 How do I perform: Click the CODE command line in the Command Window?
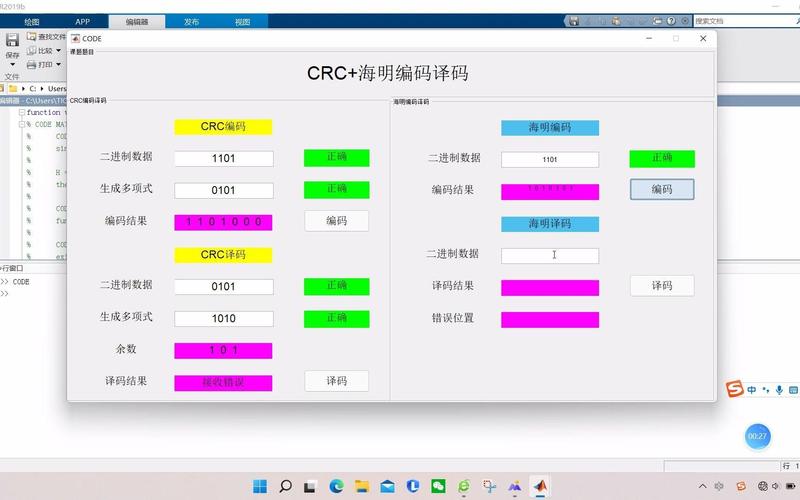[21, 282]
